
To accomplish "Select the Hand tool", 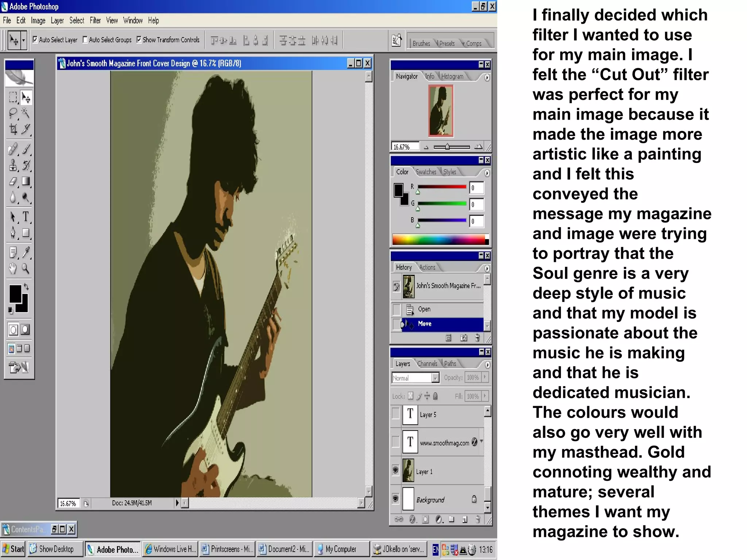I will click(13, 269).
